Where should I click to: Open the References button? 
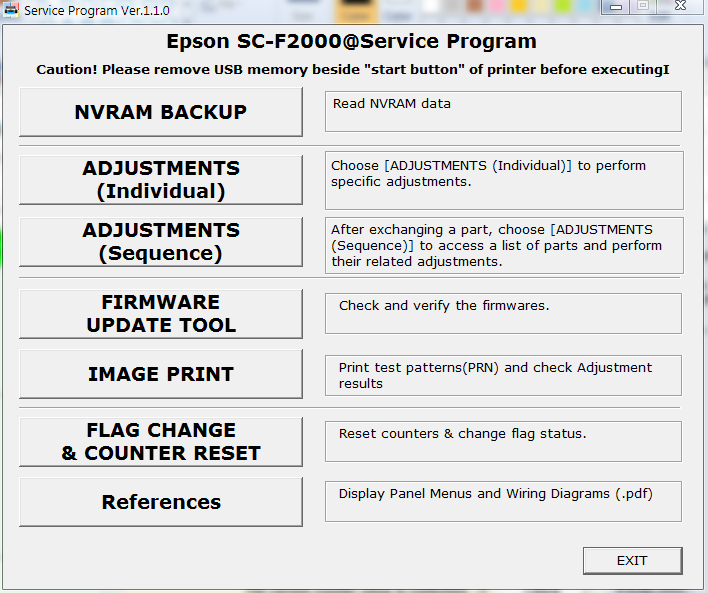pyautogui.click(x=160, y=502)
